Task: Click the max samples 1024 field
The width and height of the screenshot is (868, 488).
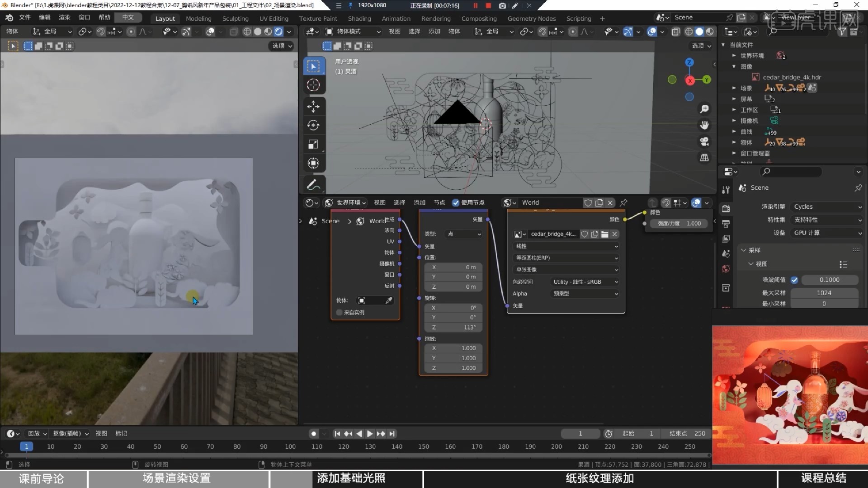Action: click(824, 293)
